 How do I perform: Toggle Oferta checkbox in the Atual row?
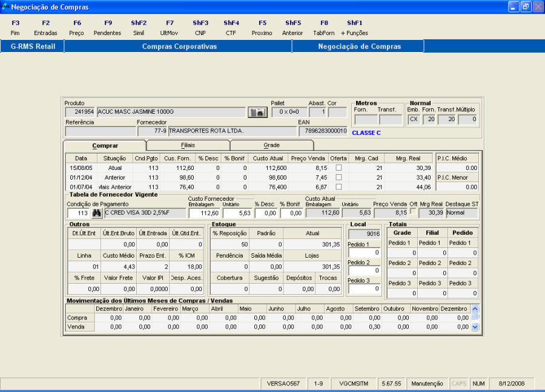coord(339,168)
